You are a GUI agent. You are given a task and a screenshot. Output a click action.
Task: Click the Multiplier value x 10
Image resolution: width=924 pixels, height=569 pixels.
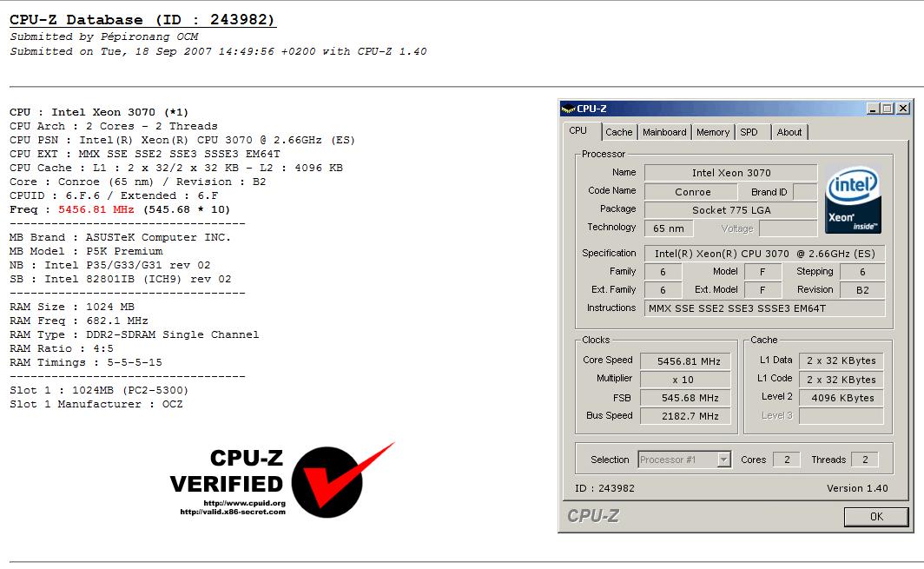(685, 380)
